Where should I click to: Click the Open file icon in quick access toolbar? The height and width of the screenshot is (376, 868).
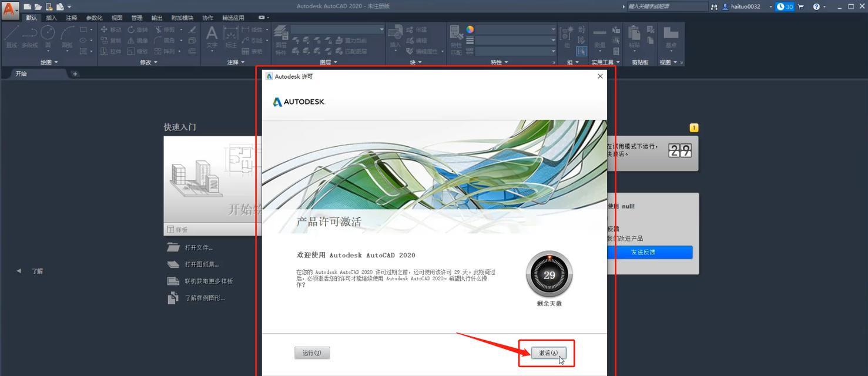(x=38, y=6)
